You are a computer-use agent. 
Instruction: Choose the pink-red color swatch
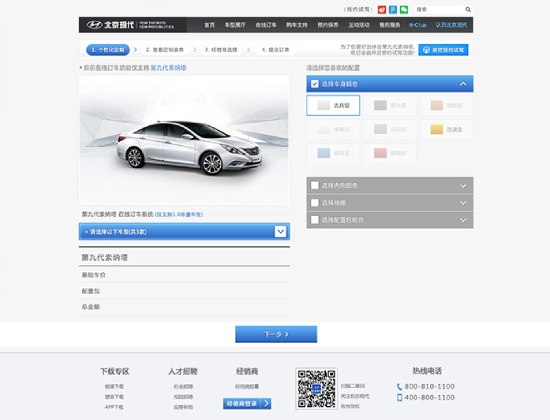390,153
